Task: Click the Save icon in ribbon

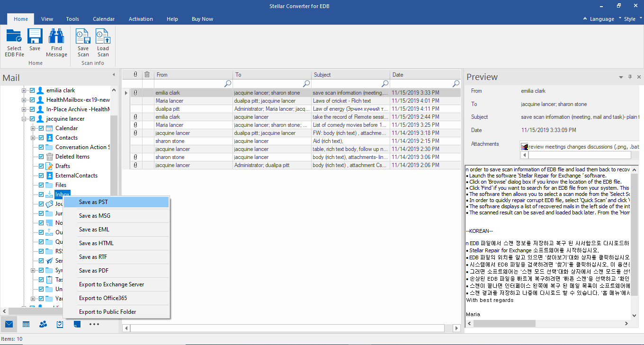Action: [x=35, y=36]
